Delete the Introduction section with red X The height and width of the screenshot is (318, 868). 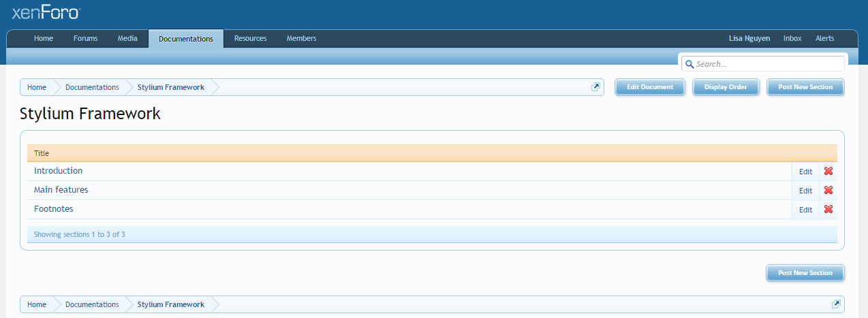click(828, 172)
